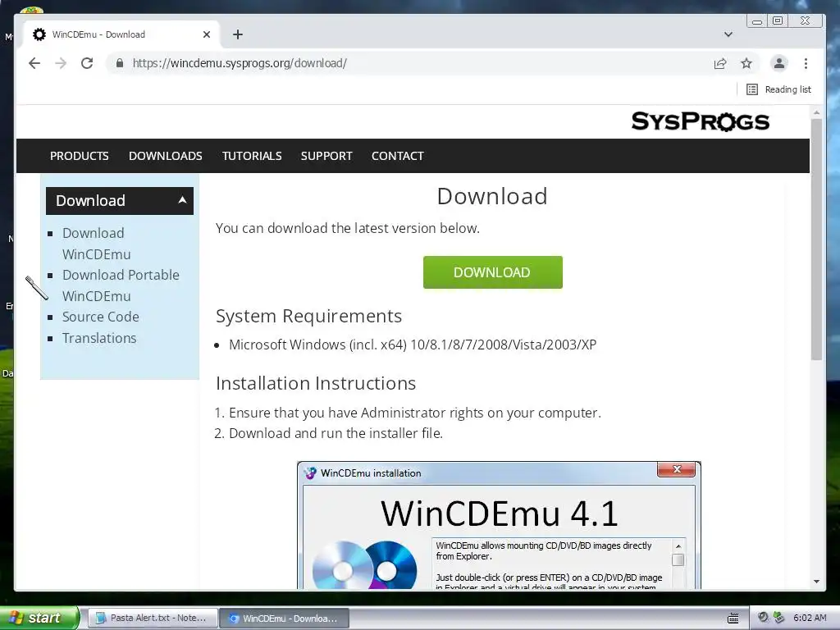
Task: Switch to Pasta Alert.txt Notepad taskbar item
Action: 153,619
